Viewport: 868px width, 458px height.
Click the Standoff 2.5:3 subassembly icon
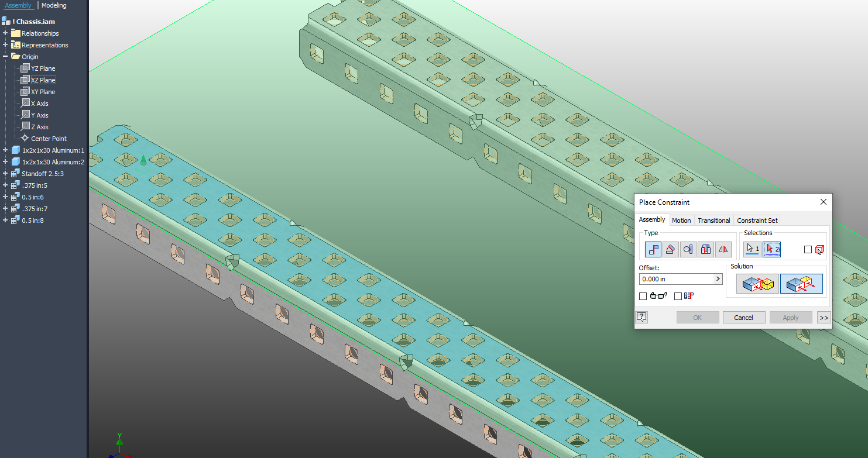16,174
